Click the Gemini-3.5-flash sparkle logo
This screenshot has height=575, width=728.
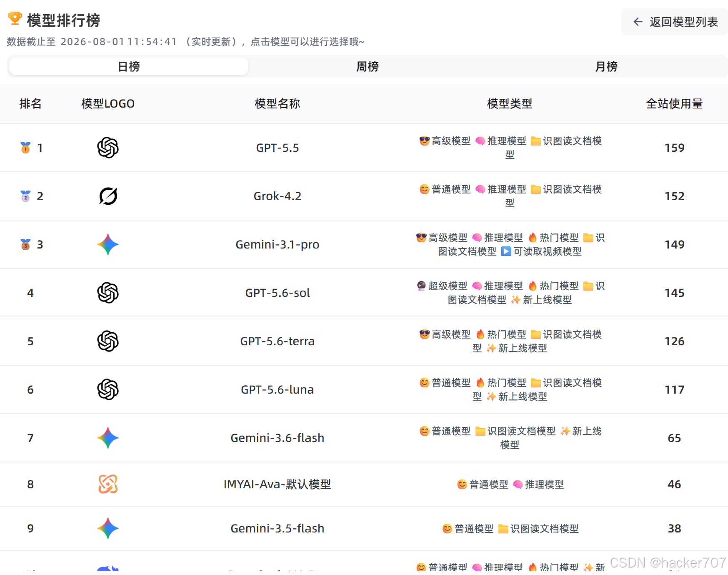[108, 528]
